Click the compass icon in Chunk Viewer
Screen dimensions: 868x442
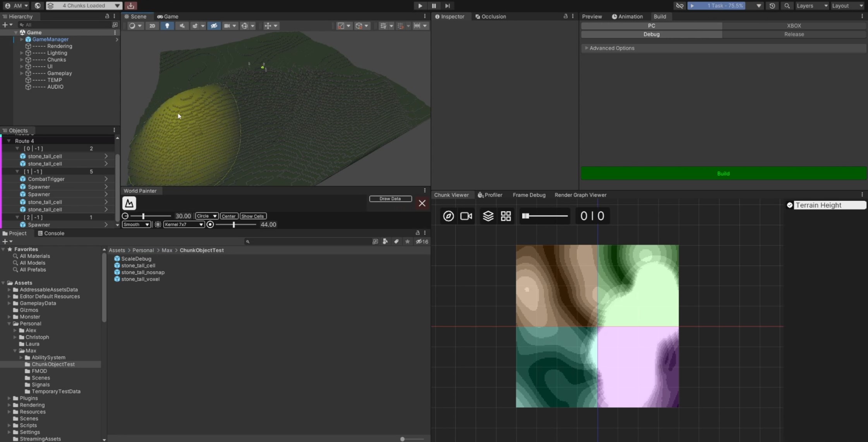point(448,216)
